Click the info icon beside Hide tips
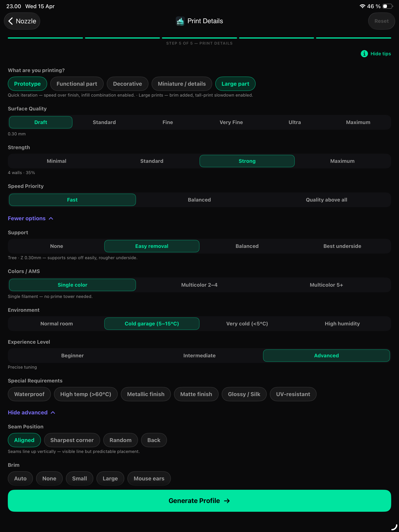Image resolution: width=399 pixels, height=532 pixels. pos(364,54)
